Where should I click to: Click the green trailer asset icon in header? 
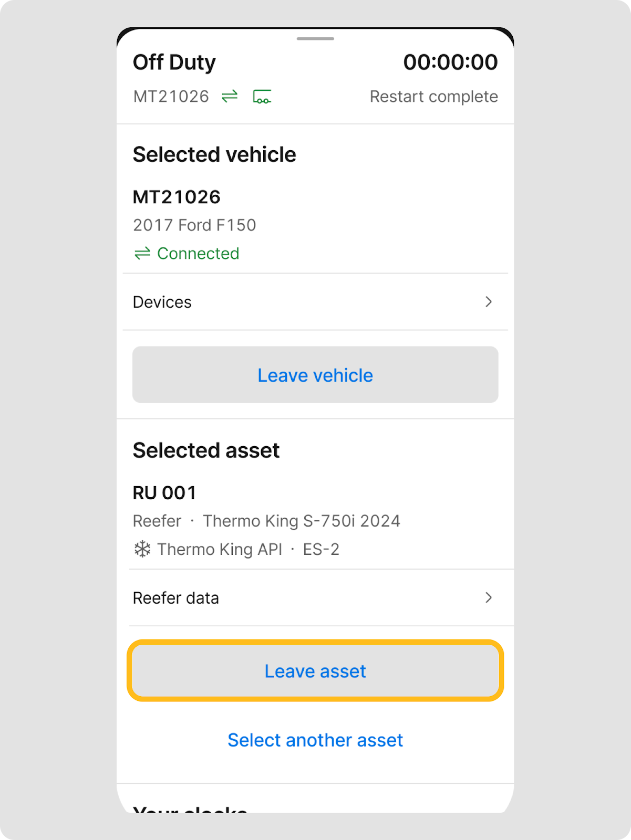coord(262,97)
